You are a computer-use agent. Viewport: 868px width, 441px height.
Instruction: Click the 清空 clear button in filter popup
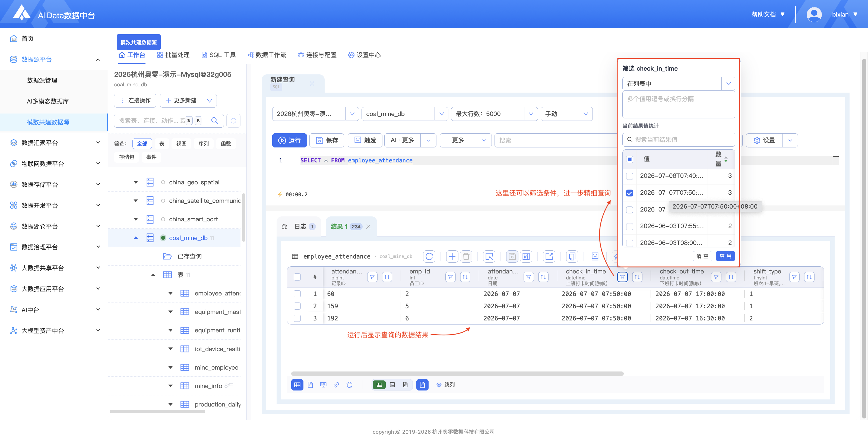pyautogui.click(x=702, y=256)
